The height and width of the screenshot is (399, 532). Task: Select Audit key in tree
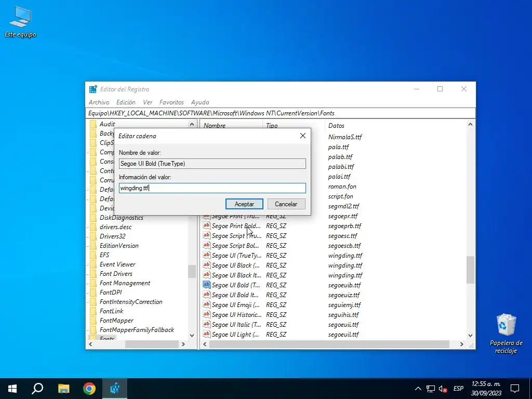click(107, 124)
